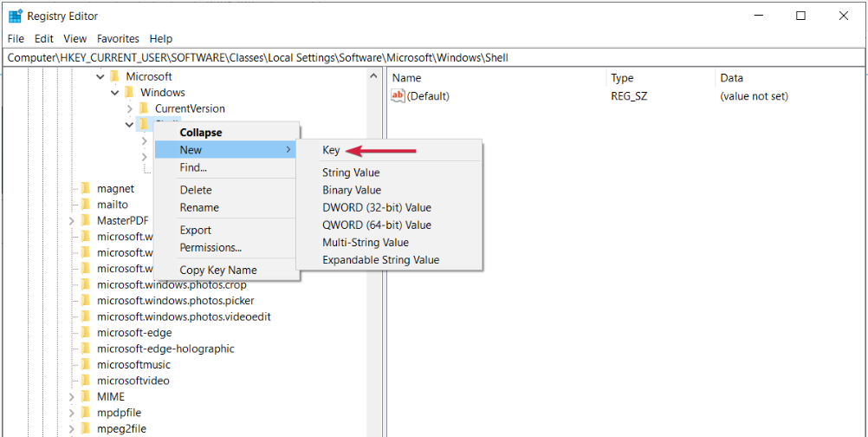The width and height of the screenshot is (868, 437).
Task: Click the microsoft.windows.photos.picker folder icon
Action: [x=85, y=301]
